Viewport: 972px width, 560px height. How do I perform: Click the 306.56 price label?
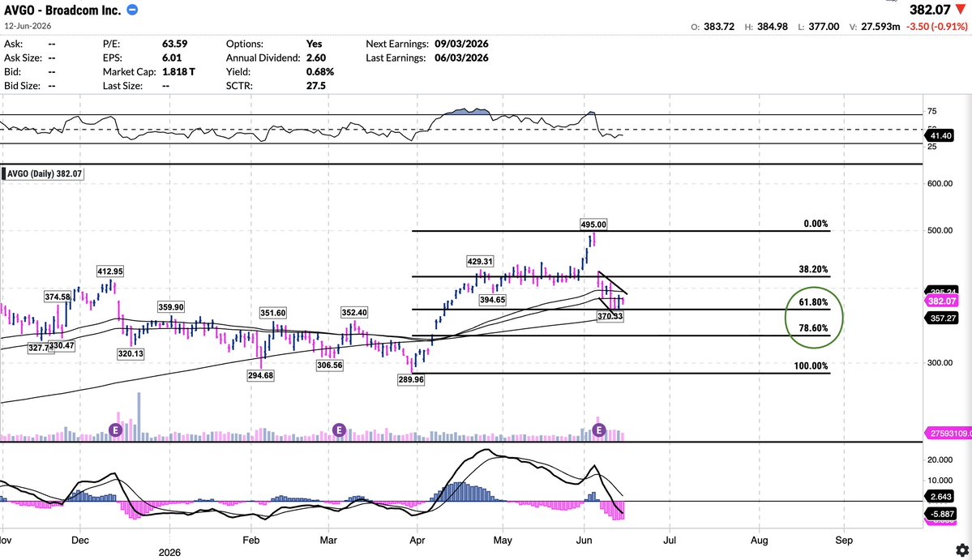coord(329,365)
